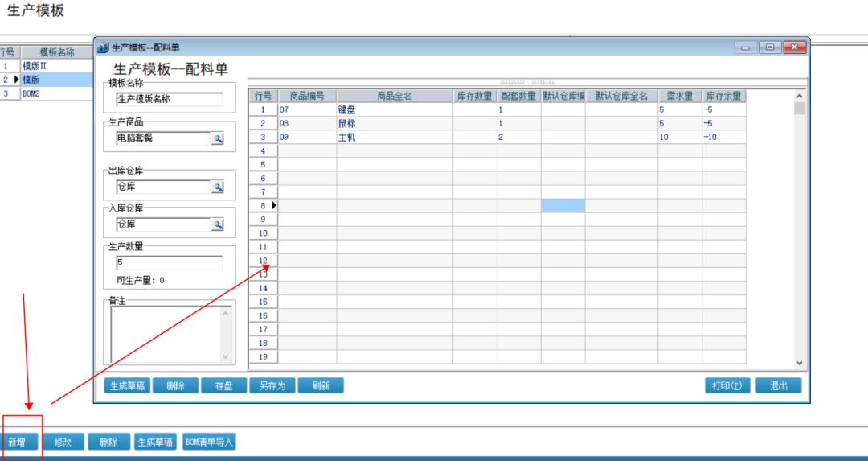Viewport: 868px width, 461px height.
Task: Refresh with the 刷新 button
Action: click(x=321, y=385)
